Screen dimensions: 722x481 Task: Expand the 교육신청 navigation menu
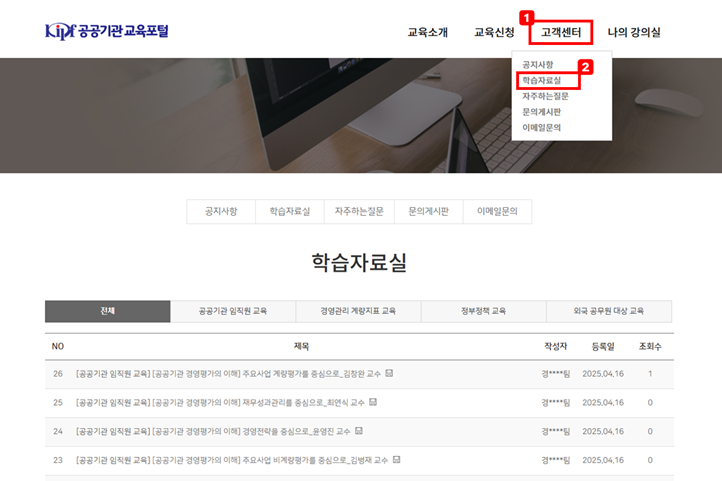pos(494,32)
